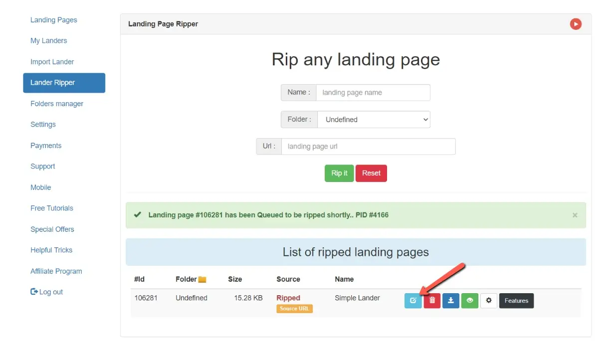This screenshot has height=364, width=616.
Task: Dismiss the green queued notification
Action: (x=575, y=215)
